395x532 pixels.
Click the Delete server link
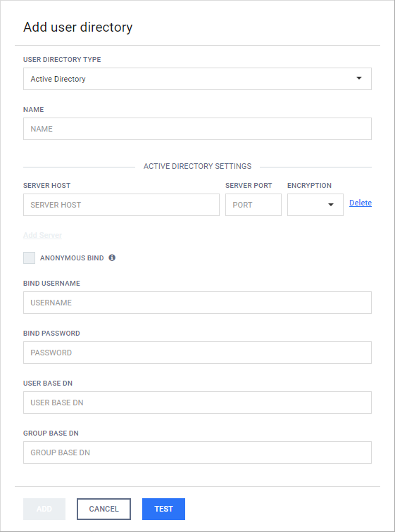[360, 203]
